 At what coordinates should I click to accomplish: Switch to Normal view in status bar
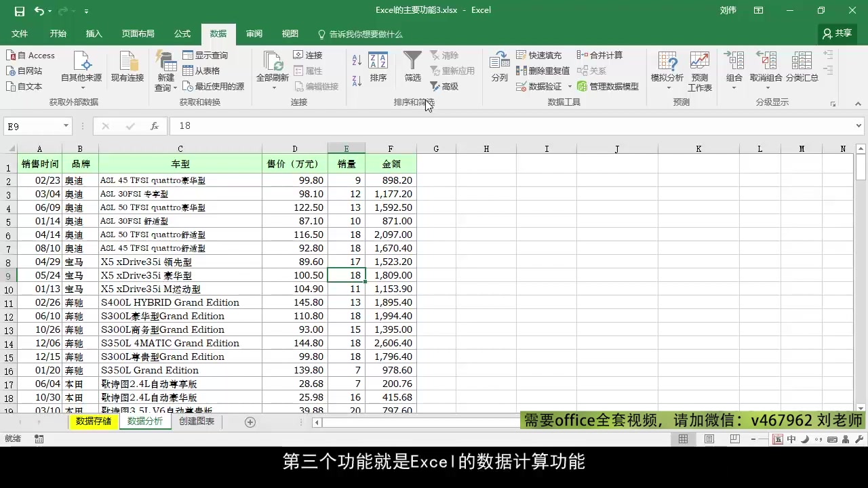[x=683, y=439]
